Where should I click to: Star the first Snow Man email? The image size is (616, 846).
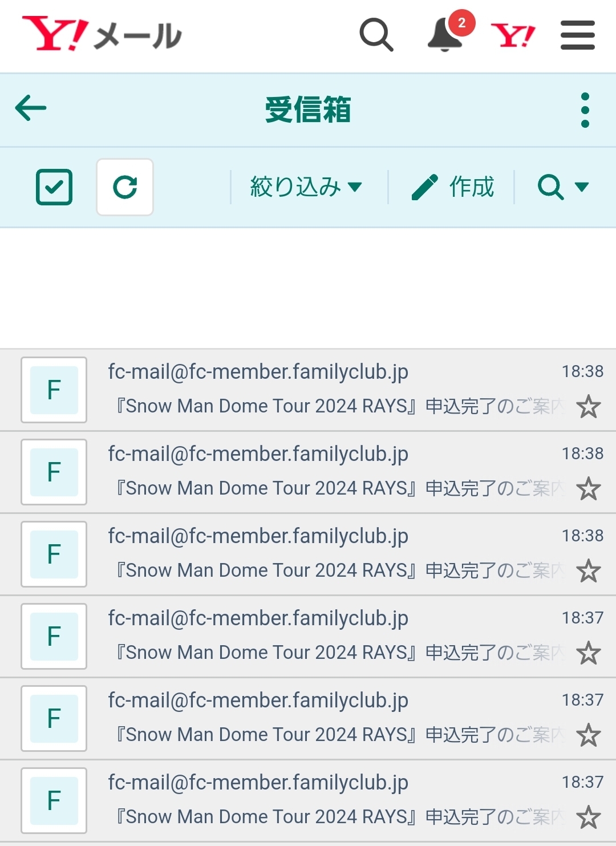click(588, 407)
